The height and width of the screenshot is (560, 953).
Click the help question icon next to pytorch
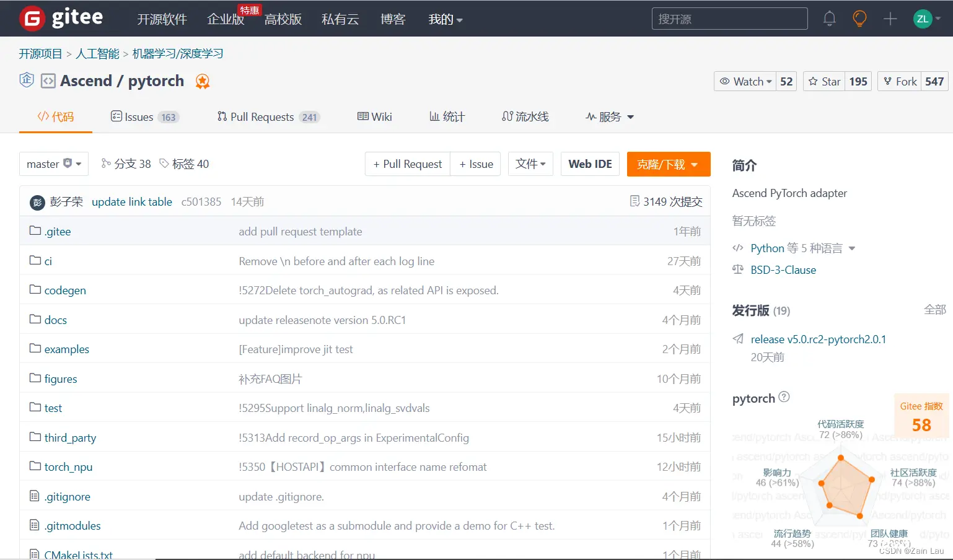pos(784,397)
